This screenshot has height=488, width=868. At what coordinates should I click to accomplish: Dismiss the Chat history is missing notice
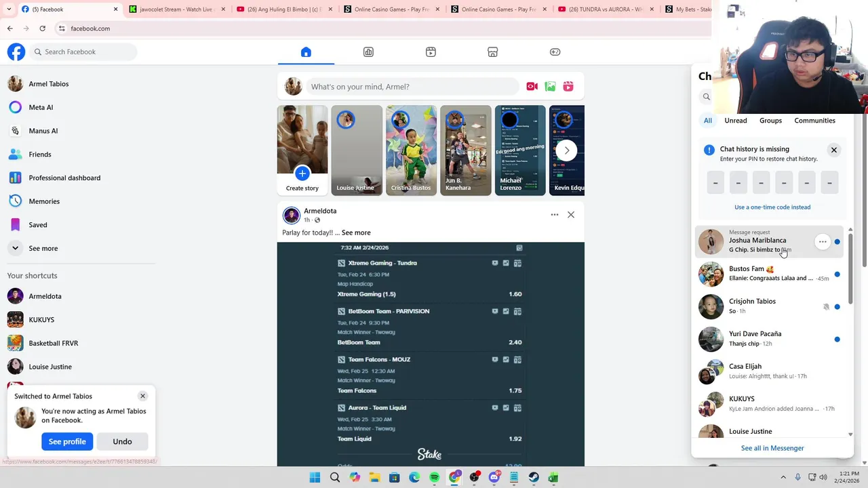tap(834, 150)
